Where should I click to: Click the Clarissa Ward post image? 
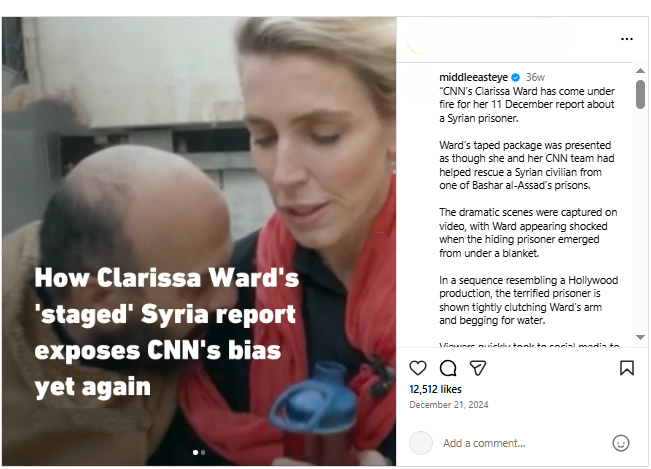199,241
